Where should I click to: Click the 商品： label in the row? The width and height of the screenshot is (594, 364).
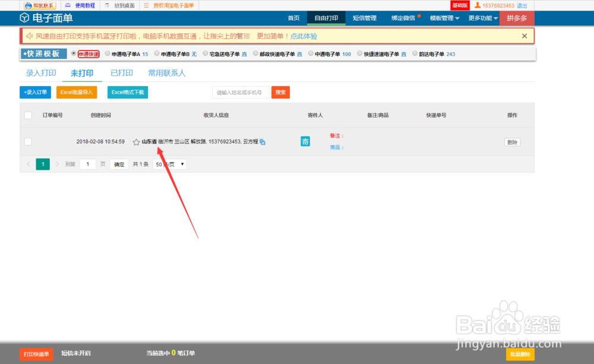tap(336, 147)
